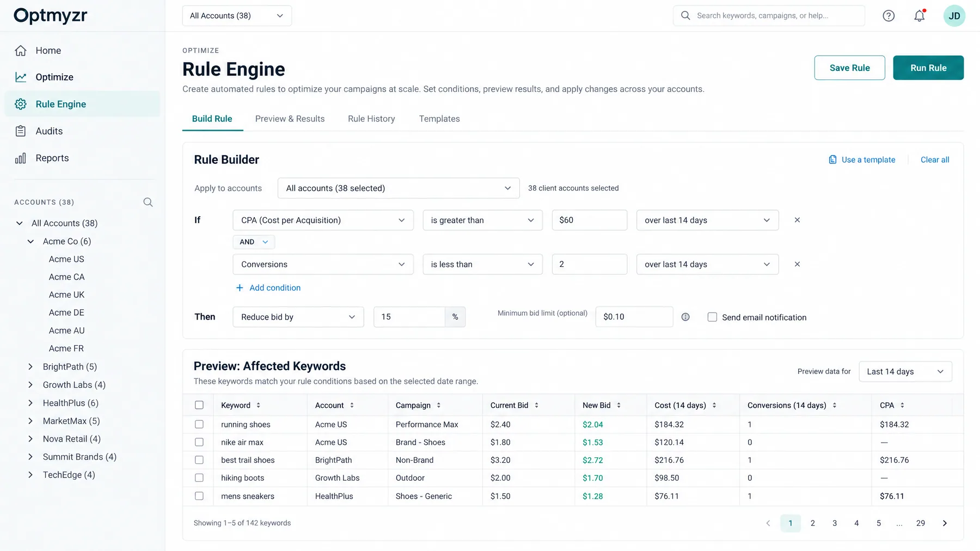Image resolution: width=980 pixels, height=551 pixels.
Task: Check the mens sneakers row checkbox
Action: pos(199,496)
